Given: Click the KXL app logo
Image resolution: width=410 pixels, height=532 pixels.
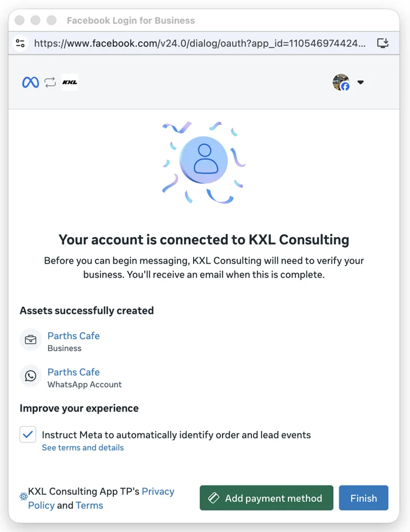Looking at the screenshot, I should coord(70,82).
